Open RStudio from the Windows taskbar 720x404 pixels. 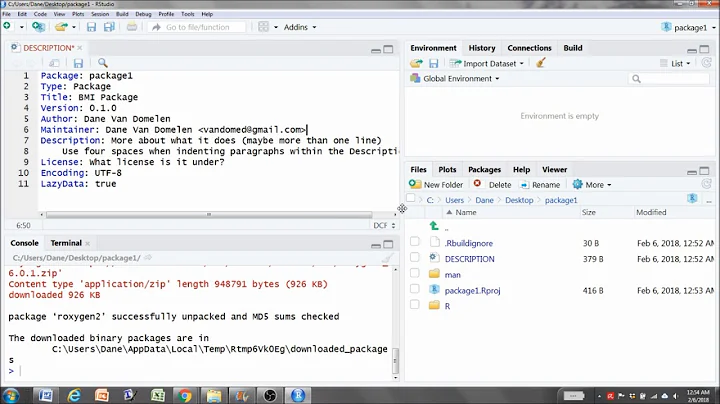tap(298, 395)
